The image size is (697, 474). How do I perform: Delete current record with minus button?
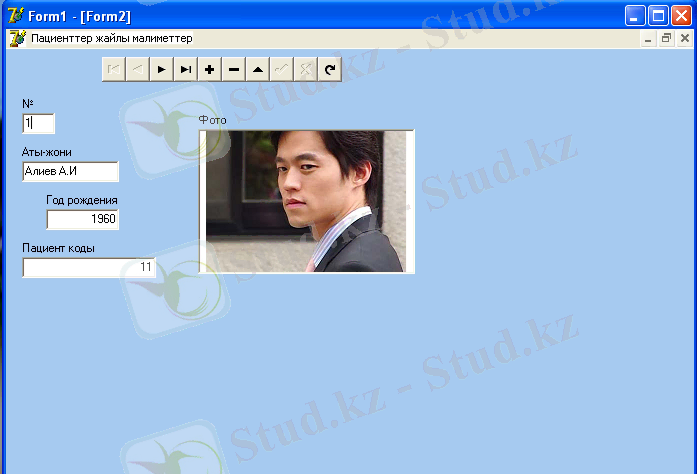[x=234, y=69]
